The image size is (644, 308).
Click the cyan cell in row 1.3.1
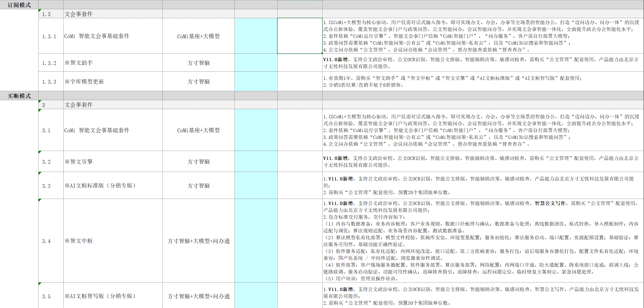(256, 36)
